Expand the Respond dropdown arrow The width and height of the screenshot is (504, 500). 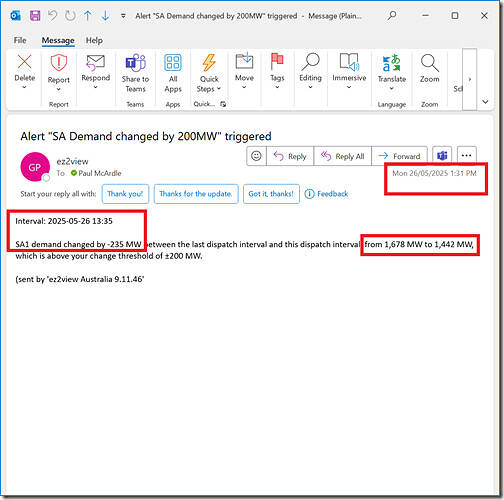point(95,87)
